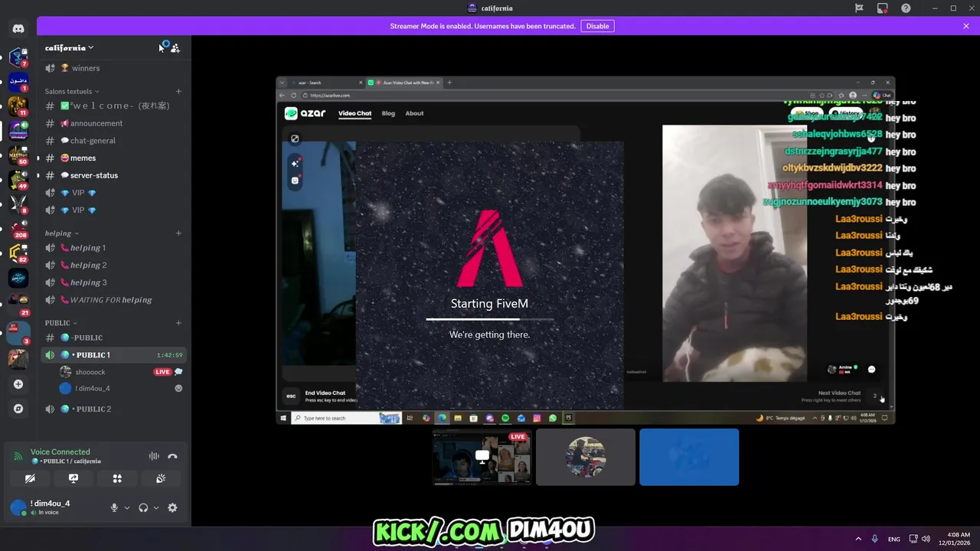Select user shoooock in PUBLIC 1
Viewport: 980px width, 551px height.
click(x=90, y=372)
